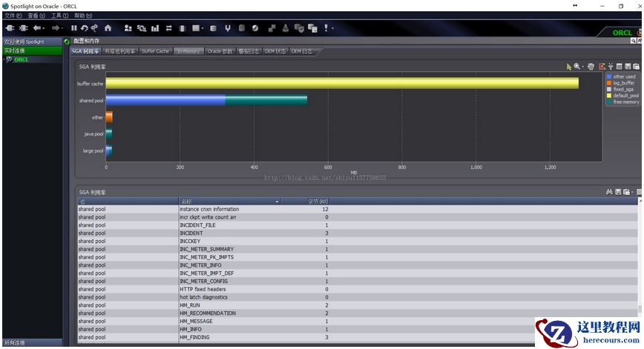Click the first column header of table
The image size is (644, 349).
click(x=128, y=202)
